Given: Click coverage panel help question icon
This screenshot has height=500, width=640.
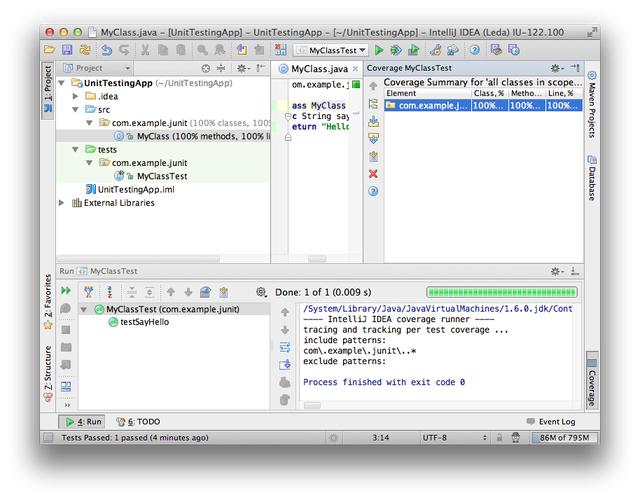Looking at the screenshot, I should tap(373, 191).
